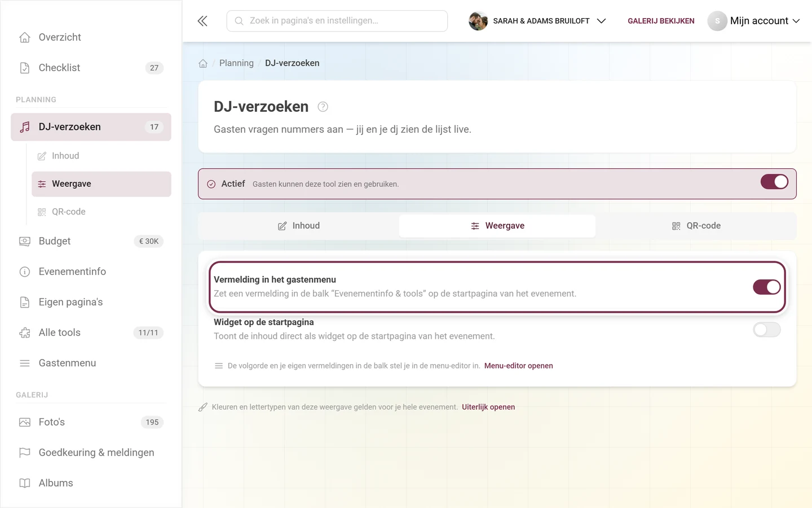The image size is (812, 508).
Task: Switch to the Inhoud tab
Action: click(299, 226)
